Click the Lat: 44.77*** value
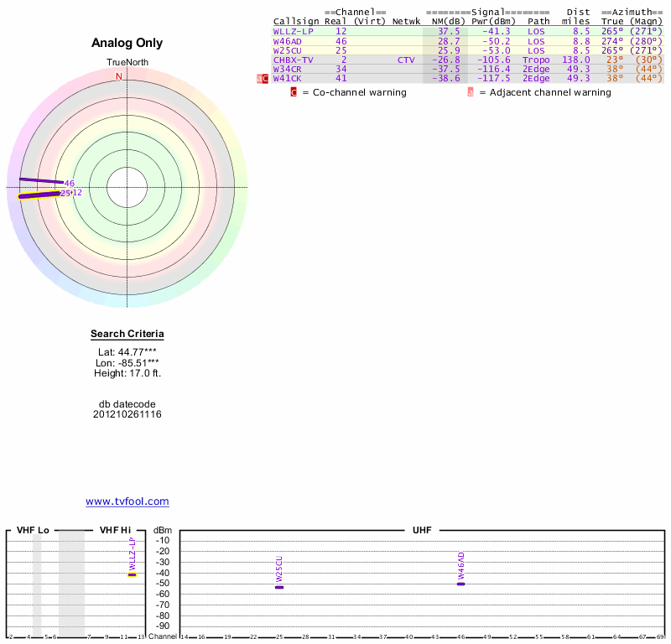 pos(127,352)
